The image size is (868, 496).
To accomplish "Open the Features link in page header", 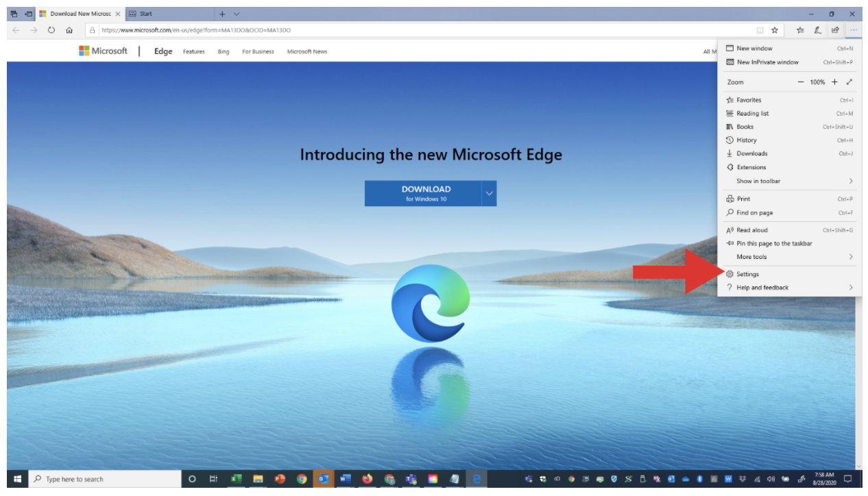I will click(x=193, y=51).
